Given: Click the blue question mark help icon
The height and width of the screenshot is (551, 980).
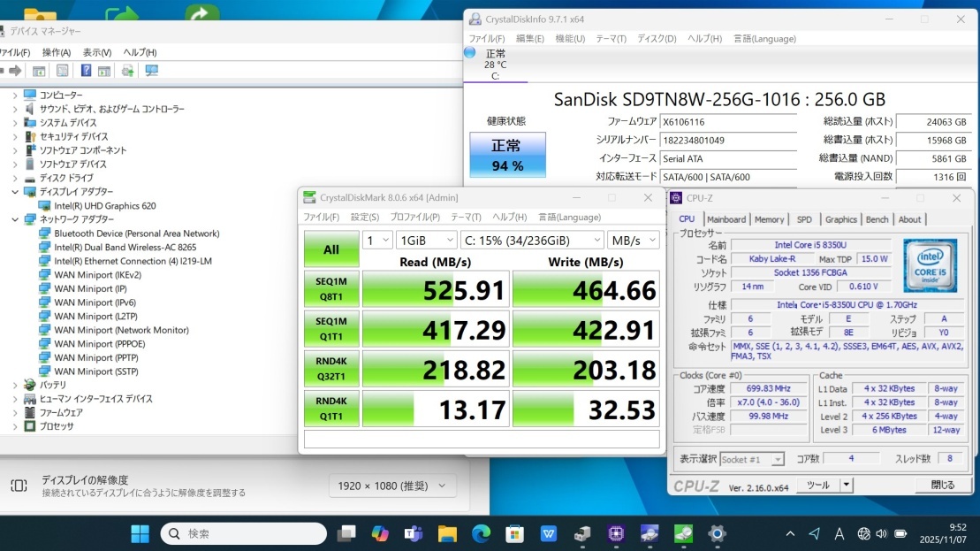Looking at the screenshot, I should [86, 71].
